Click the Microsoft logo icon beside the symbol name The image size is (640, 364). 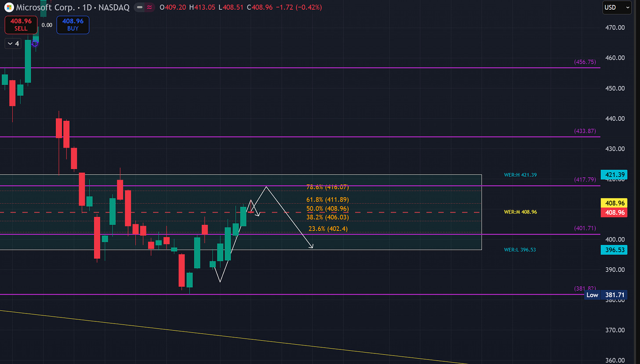pyautogui.click(x=9, y=7)
